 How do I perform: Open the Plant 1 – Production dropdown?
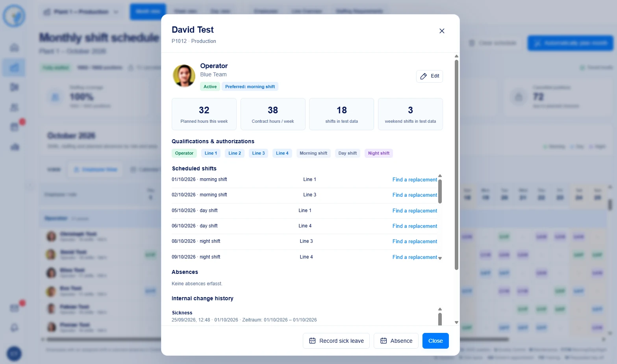coord(81,12)
